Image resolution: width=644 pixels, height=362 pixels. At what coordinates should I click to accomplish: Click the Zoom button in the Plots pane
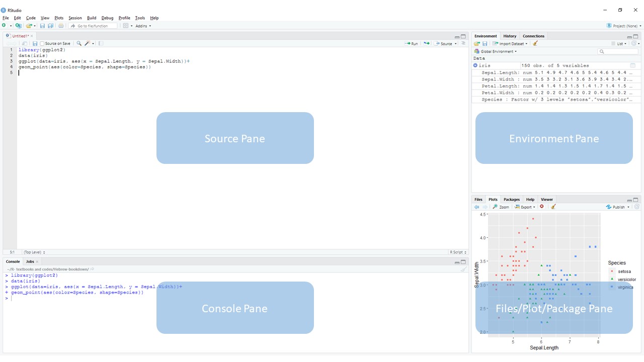[501, 207]
